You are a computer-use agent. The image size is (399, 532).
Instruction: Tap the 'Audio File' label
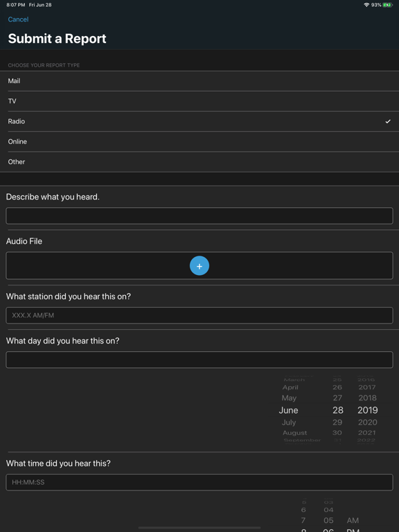pyautogui.click(x=24, y=241)
